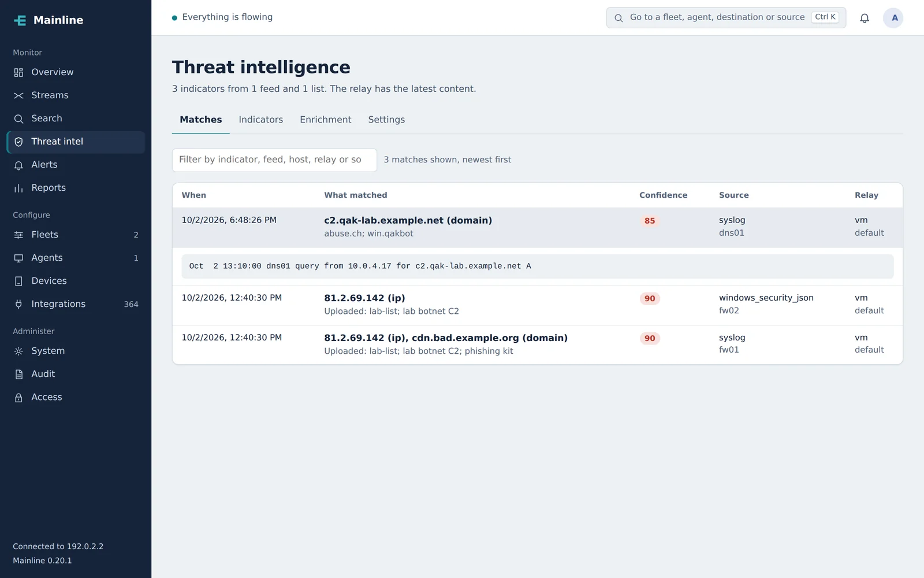This screenshot has height=578, width=924.
Task: Click the Devices tablet icon
Action: 18,281
